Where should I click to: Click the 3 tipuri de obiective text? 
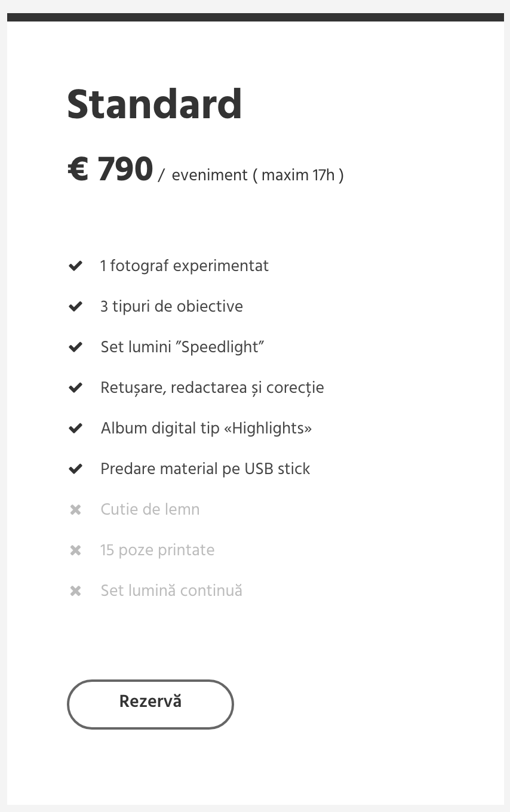172,306
